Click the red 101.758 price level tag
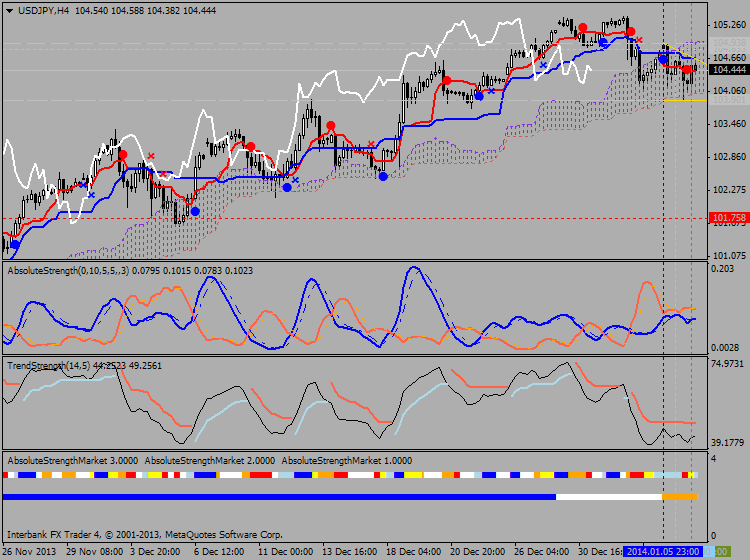The height and width of the screenshot is (560, 750). (728, 217)
